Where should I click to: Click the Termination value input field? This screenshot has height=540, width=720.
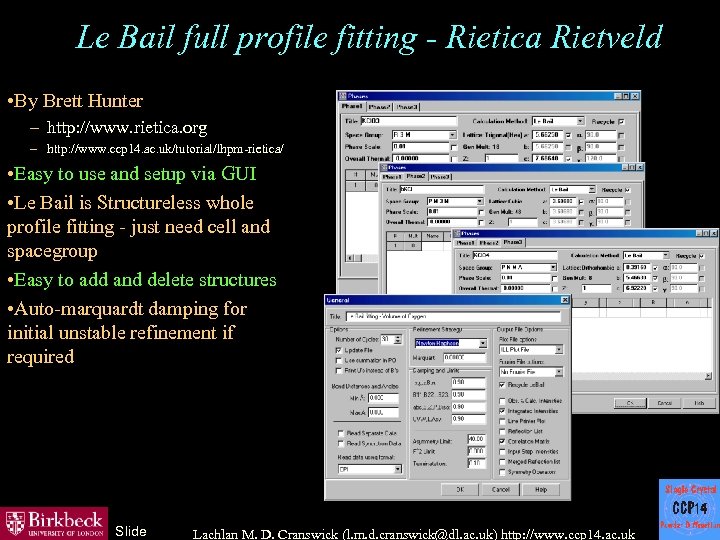tap(476, 463)
